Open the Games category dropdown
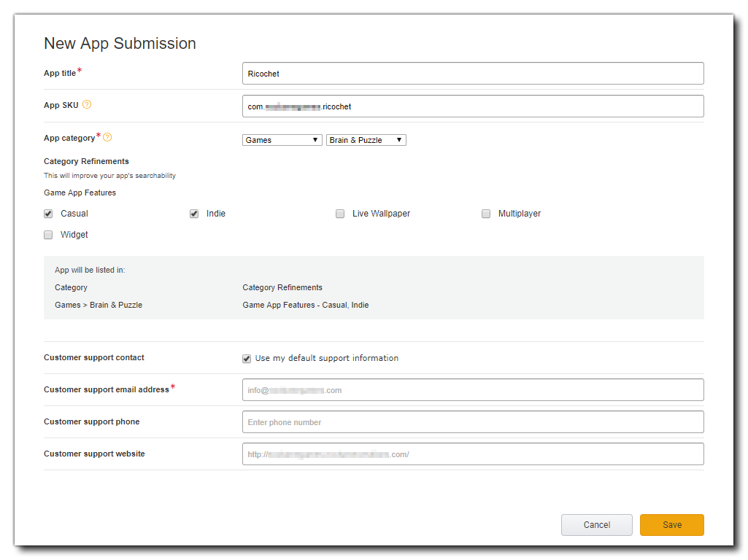The image size is (748, 560). 282,140
